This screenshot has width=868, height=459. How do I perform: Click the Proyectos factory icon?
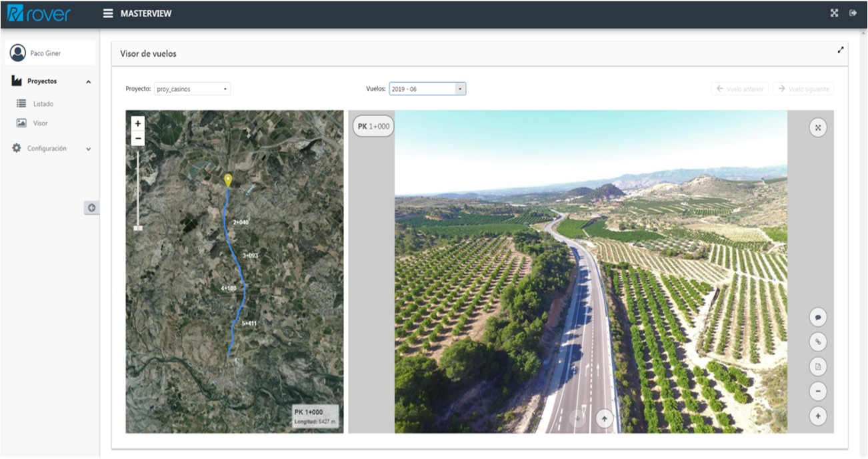tap(17, 81)
